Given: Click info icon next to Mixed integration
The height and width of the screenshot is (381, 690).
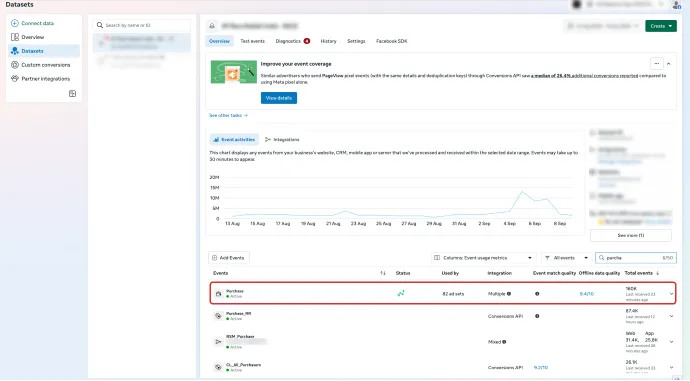Looking at the screenshot, I should click(x=504, y=342).
